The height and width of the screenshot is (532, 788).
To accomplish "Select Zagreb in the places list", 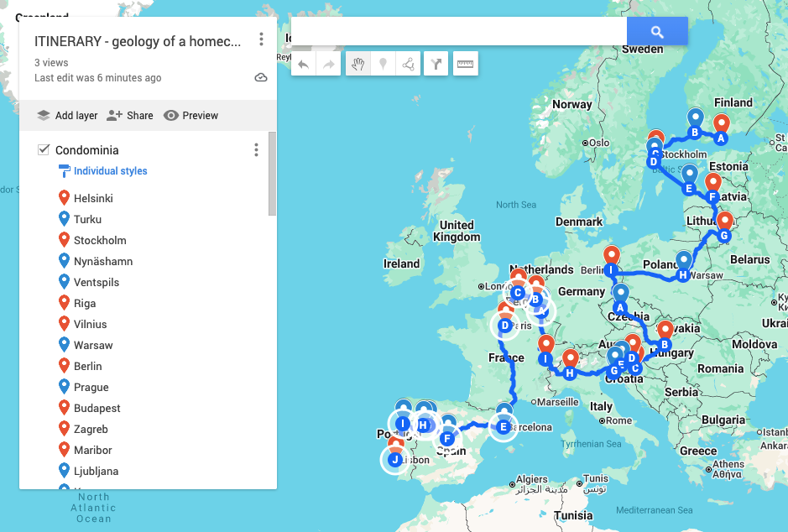I will coord(91,430).
